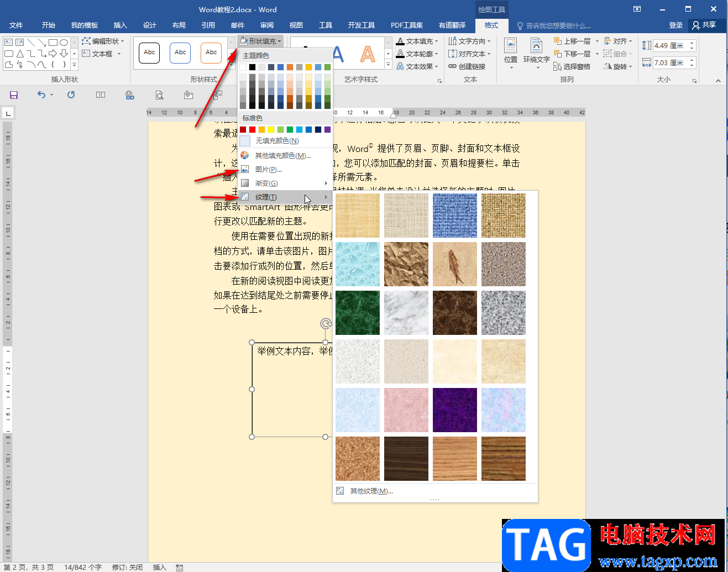Open the Text Fill (文本填充) dropdown

click(x=417, y=41)
